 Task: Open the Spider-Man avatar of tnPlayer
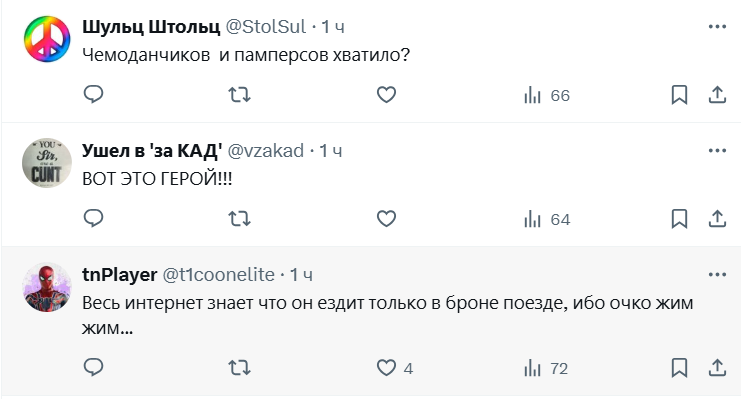(47, 287)
